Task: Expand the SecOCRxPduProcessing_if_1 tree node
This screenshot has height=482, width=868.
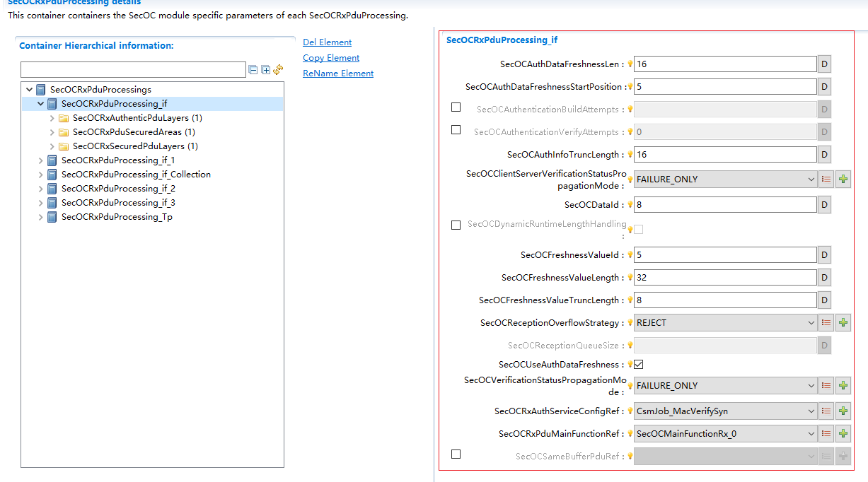Action: click(40, 160)
